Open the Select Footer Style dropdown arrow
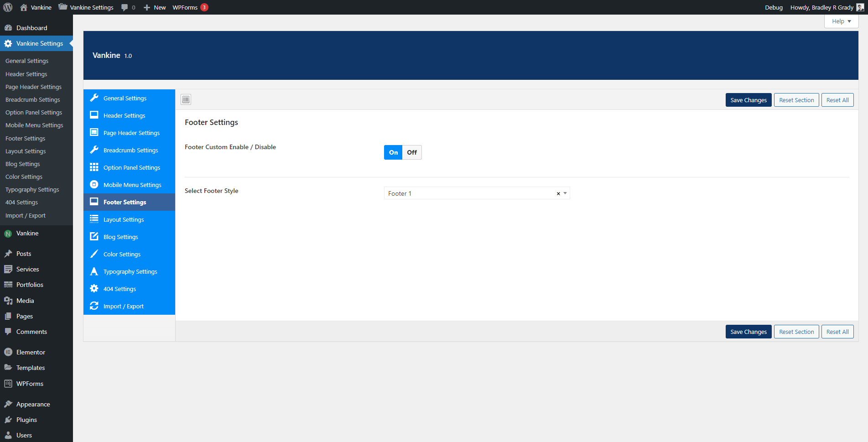The height and width of the screenshot is (442, 868). tap(565, 193)
